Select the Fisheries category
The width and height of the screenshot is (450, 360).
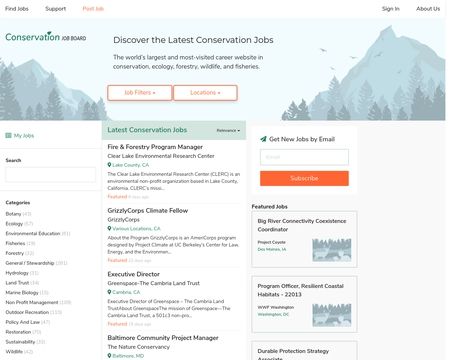coord(15,243)
